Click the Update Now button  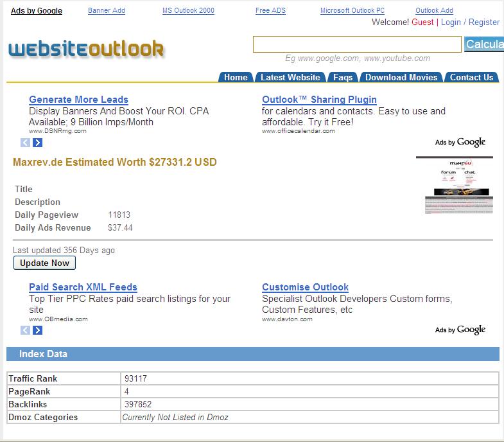(45, 263)
